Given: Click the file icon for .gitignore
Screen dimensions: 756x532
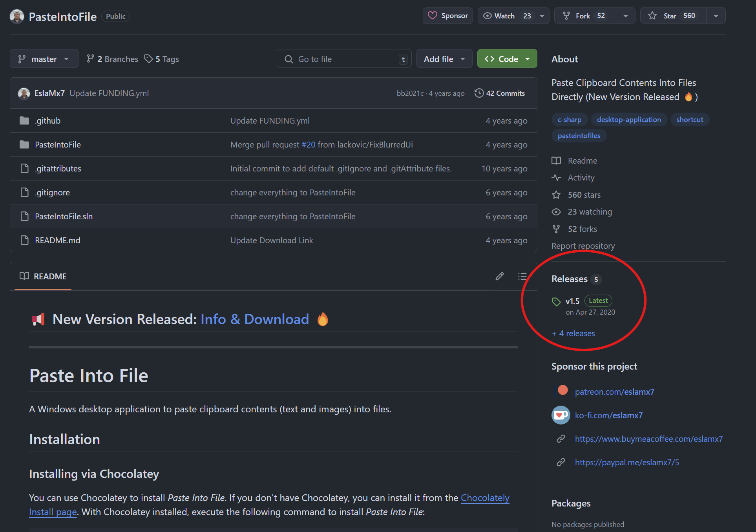Looking at the screenshot, I should [24, 193].
